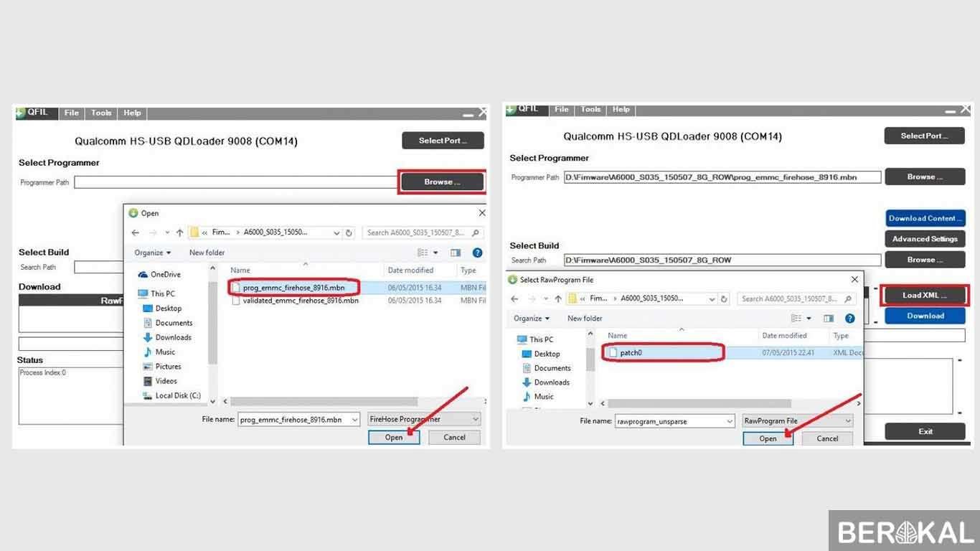Select This PC in Select RawProgram File dialog
The height and width of the screenshot is (551, 980).
point(535,339)
